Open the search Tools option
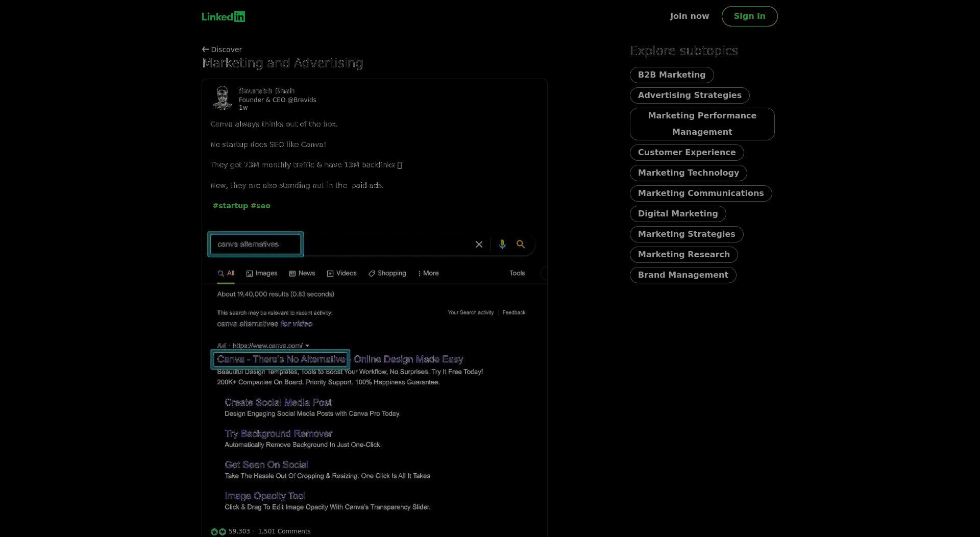The width and height of the screenshot is (980, 537). coord(517,274)
